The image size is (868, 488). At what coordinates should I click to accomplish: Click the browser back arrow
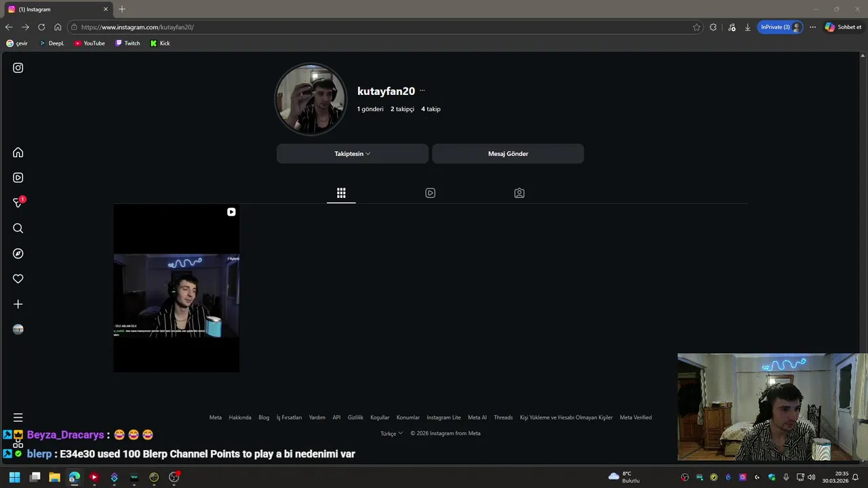pos(9,27)
